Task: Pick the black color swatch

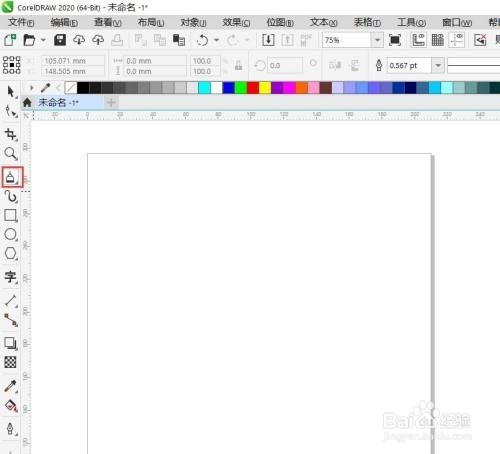Action: point(83,88)
